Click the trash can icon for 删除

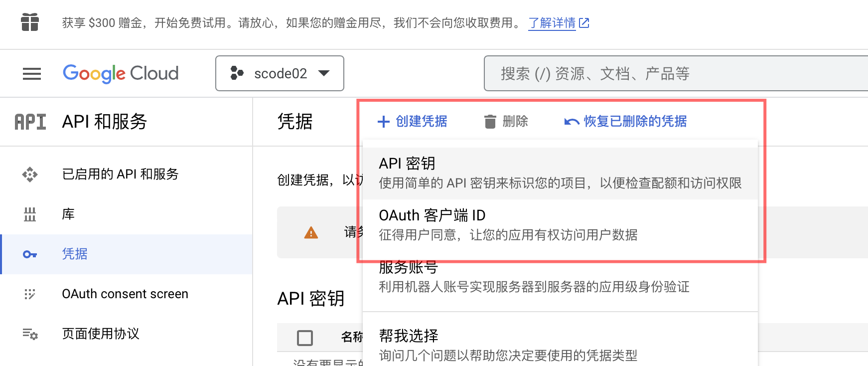coord(490,122)
